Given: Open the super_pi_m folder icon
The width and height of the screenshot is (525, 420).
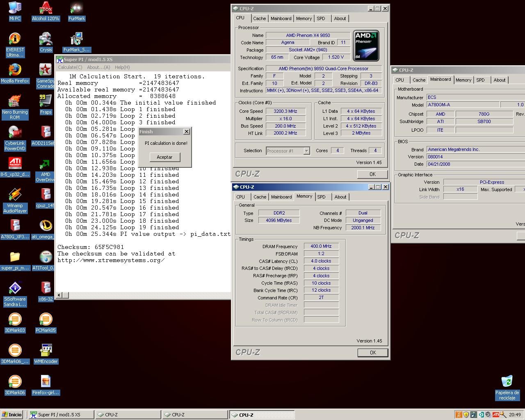Looking at the screenshot, I should 15,260.
